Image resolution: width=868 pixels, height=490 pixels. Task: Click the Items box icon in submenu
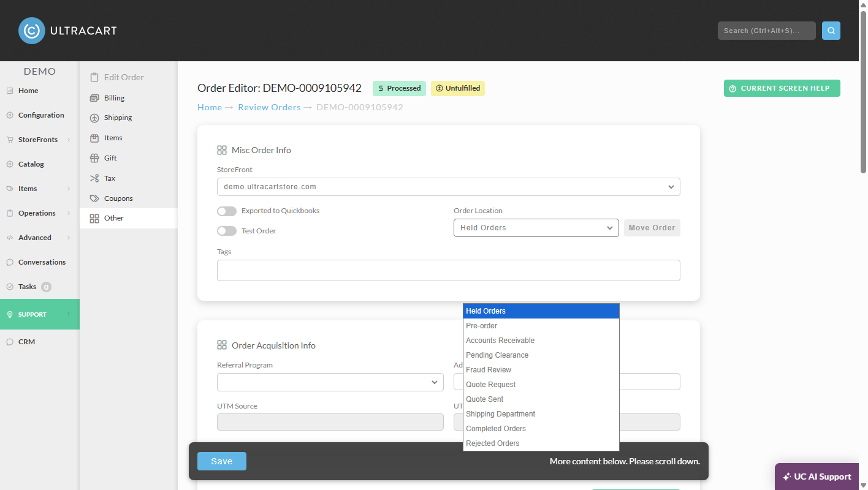point(94,138)
